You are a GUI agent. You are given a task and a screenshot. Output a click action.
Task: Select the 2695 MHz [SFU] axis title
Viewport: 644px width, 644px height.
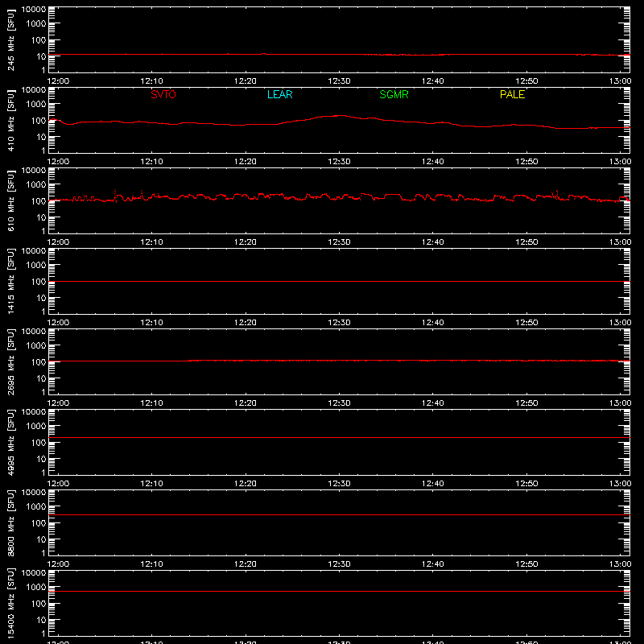[10, 361]
